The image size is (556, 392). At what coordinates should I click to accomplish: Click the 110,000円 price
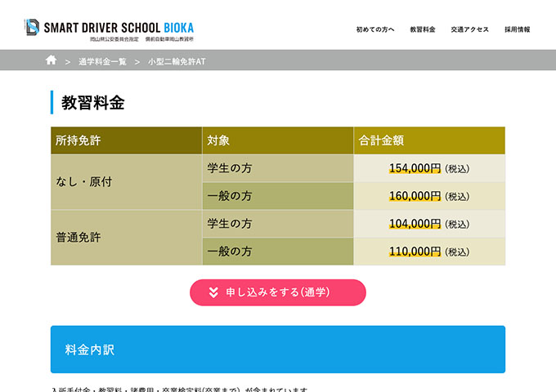click(x=415, y=252)
